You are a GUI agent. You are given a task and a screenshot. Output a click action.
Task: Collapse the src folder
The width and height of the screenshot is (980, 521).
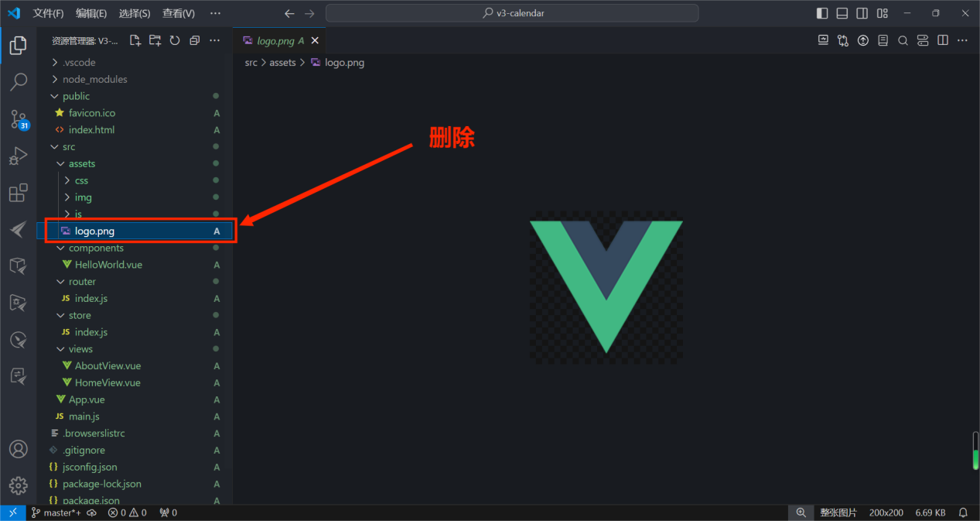click(135, 146)
